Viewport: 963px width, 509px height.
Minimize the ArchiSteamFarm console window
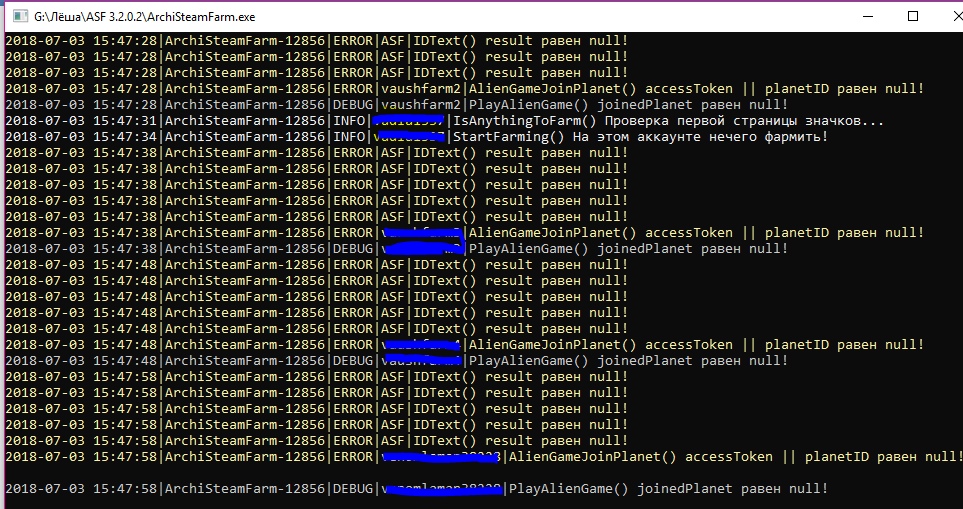pyautogui.click(x=867, y=17)
